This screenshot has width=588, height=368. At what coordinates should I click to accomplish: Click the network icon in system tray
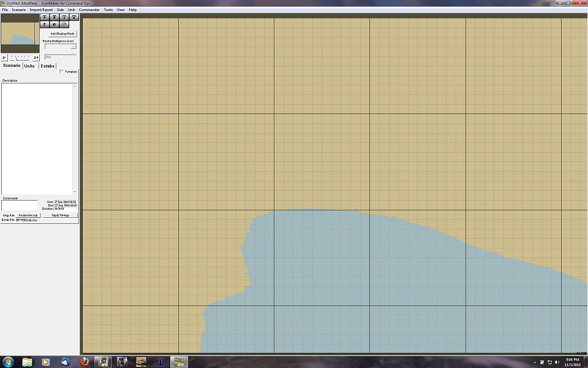[x=549, y=362]
